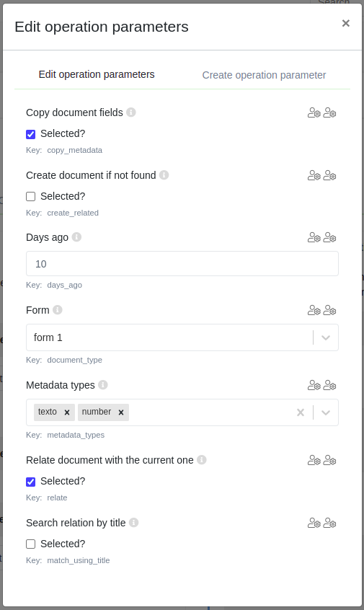Tick Search relation by title checkbox
This screenshot has width=364, height=610.
pos(31,544)
